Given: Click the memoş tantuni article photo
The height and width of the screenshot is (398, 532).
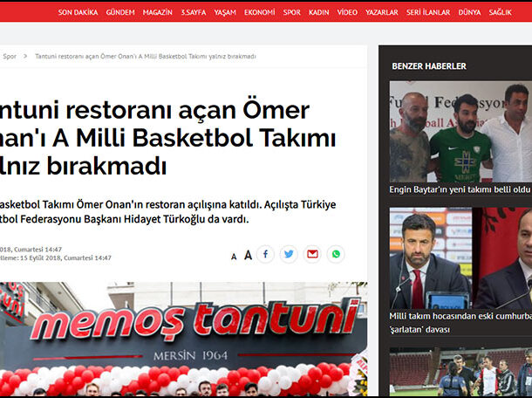Looking at the screenshot, I should 183,340.
